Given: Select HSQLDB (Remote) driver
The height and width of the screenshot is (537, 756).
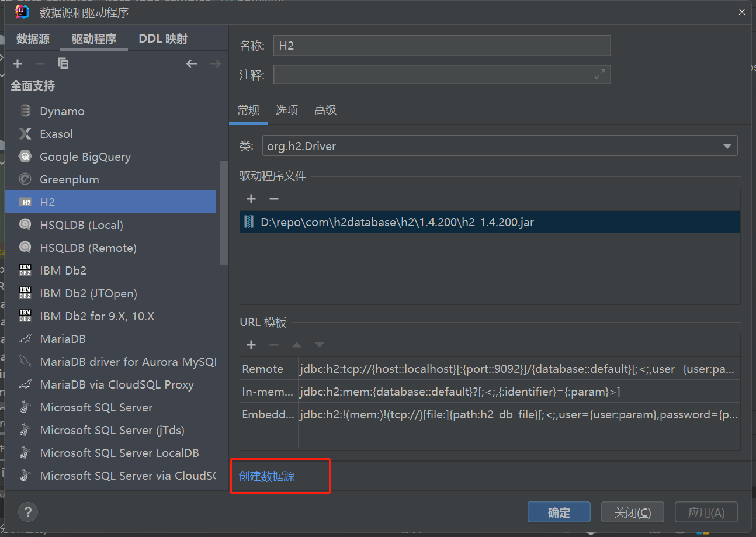Looking at the screenshot, I should click(x=110, y=248).
